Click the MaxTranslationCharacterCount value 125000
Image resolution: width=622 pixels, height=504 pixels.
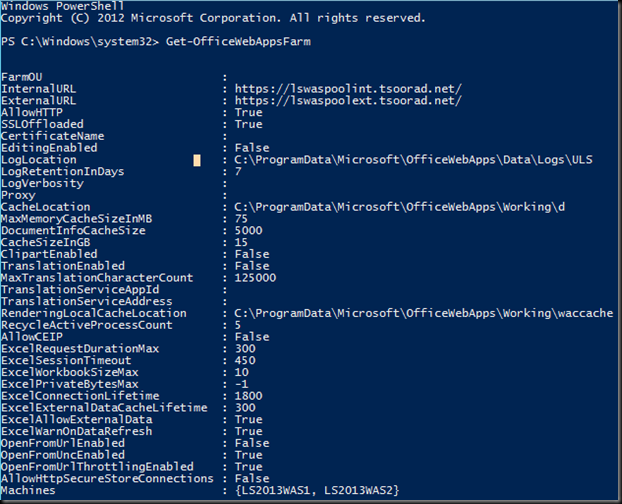click(256, 278)
